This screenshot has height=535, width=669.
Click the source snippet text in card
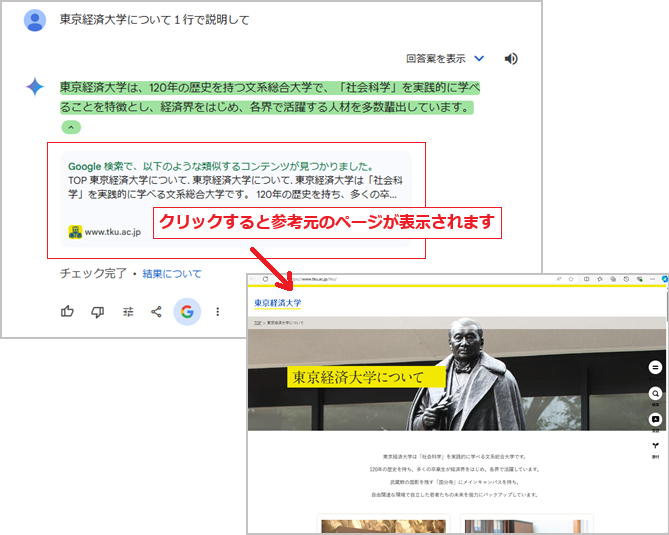point(235,187)
